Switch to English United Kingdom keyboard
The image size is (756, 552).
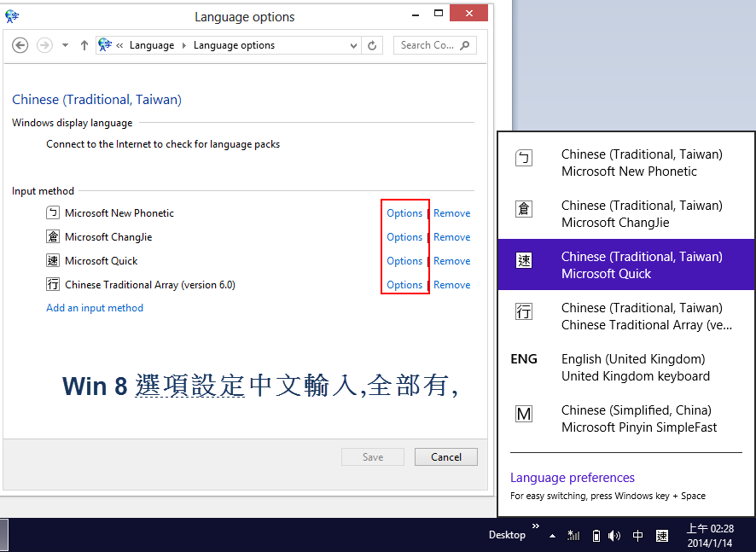pos(625,368)
